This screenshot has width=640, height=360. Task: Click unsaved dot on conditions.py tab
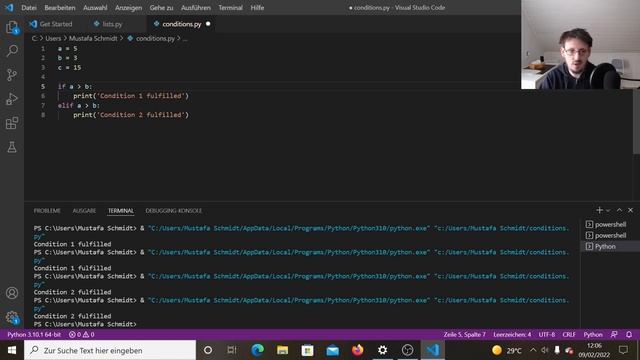coord(208,24)
